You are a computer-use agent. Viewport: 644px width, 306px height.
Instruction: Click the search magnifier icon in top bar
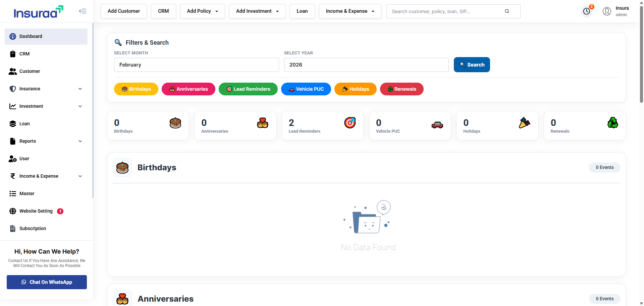507,11
